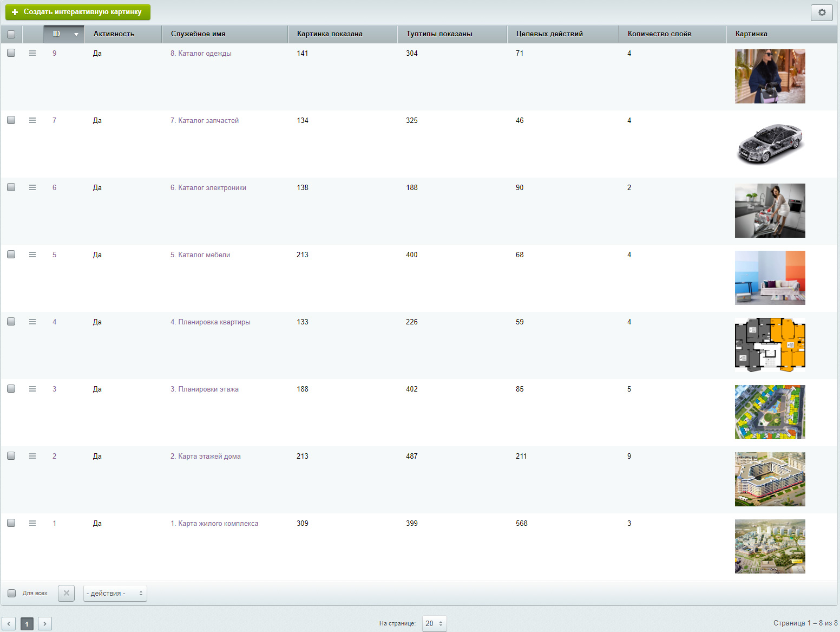Sort by Служебное имя column header
The width and height of the screenshot is (840, 632).
225,34
